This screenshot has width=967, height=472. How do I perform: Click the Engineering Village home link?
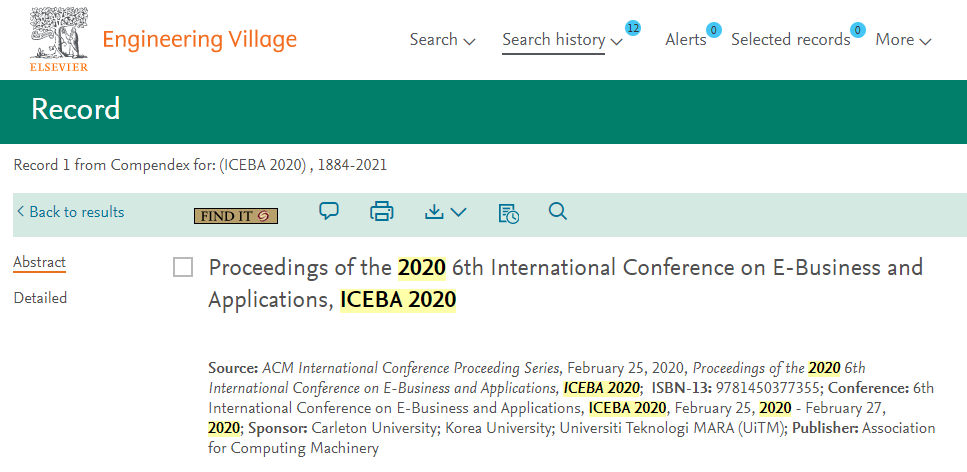[x=199, y=40]
